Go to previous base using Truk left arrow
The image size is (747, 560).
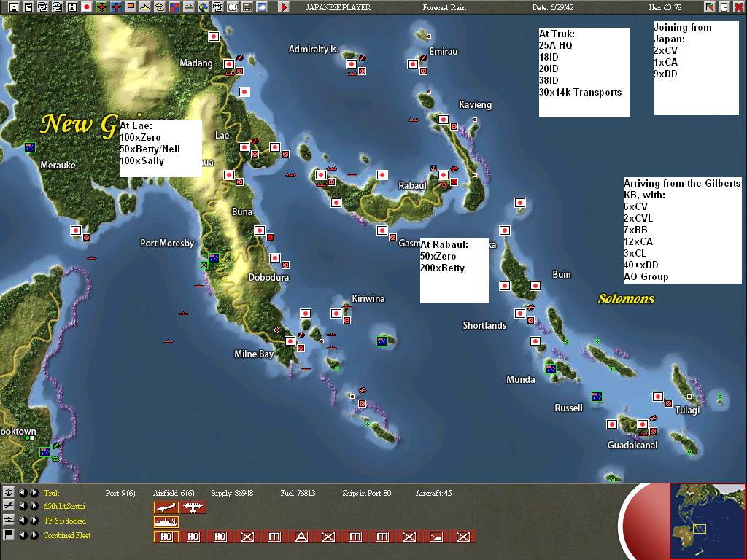(23, 493)
